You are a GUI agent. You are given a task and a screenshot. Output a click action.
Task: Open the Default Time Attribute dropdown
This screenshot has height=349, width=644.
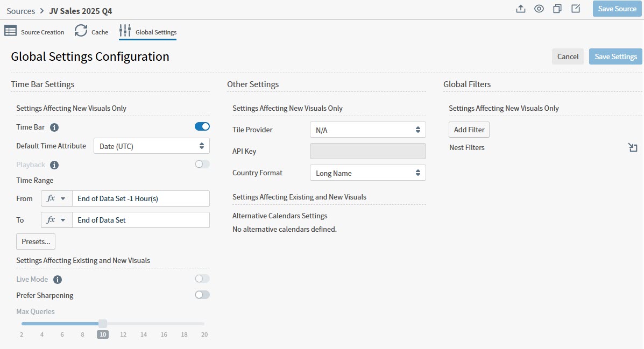[x=151, y=145]
